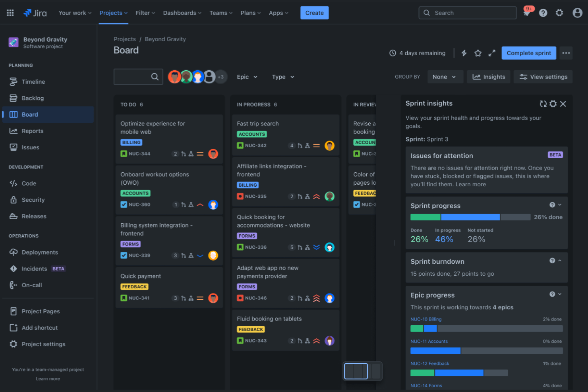This screenshot has width=588, height=392.
Task: Open the Type filter dropdown
Action: [282, 77]
